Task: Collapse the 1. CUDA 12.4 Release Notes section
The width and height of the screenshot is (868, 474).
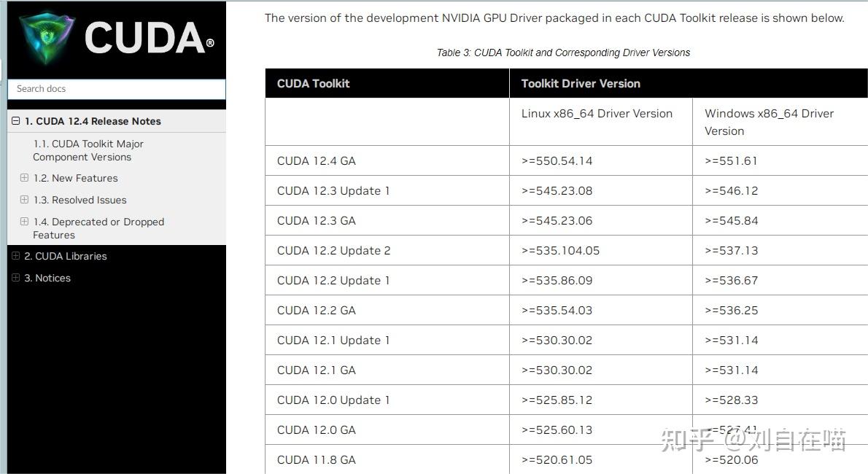Action: pos(15,121)
